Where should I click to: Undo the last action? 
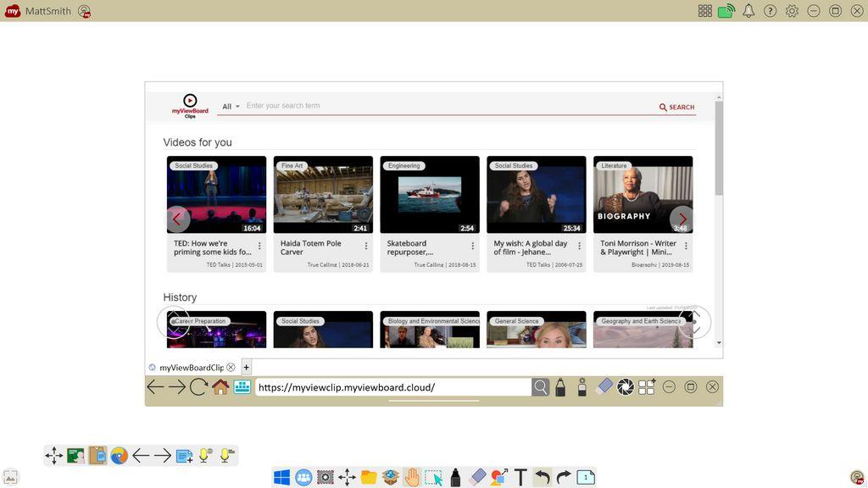(542, 477)
